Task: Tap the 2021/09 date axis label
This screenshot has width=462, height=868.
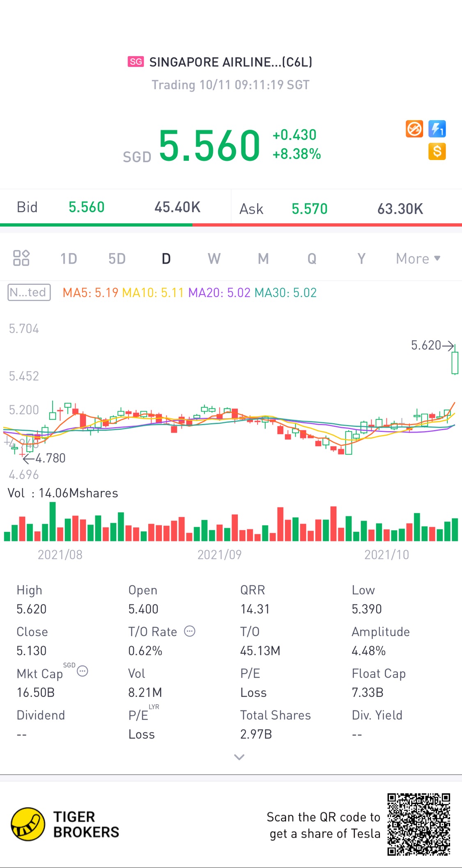Action: 219,554
